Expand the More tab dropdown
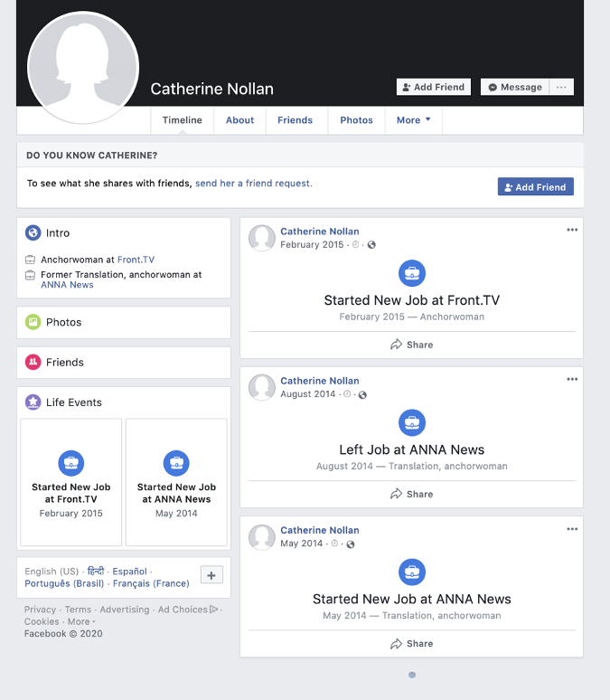The image size is (610, 700). (x=414, y=120)
